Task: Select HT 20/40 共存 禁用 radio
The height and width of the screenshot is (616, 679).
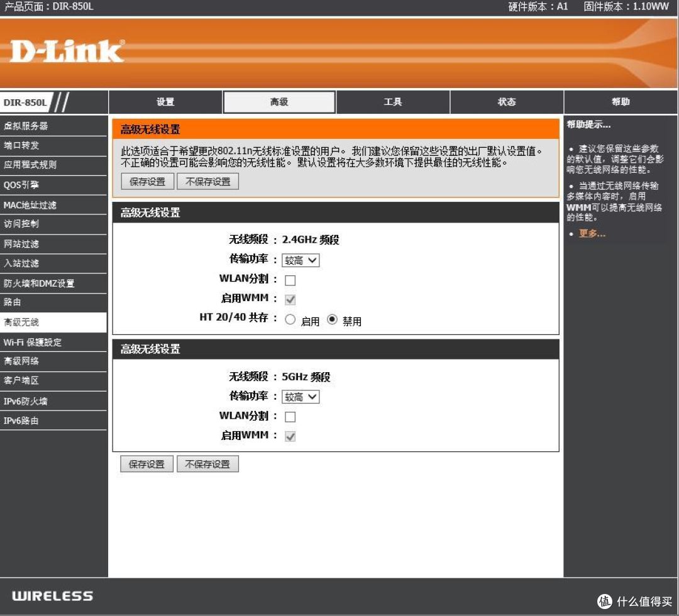Action: click(x=332, y=319)
